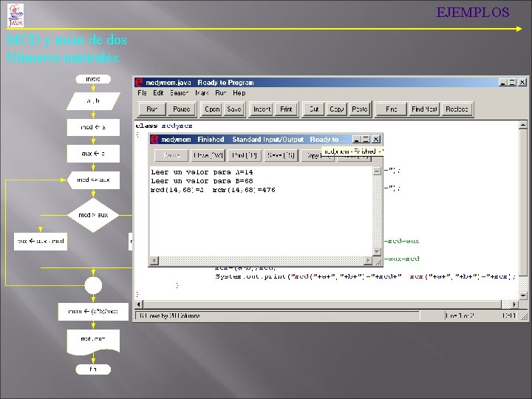Viewport: 532px width, 399px height.
Task: Click the Indent toolbar button
Action: click(262, 109)
